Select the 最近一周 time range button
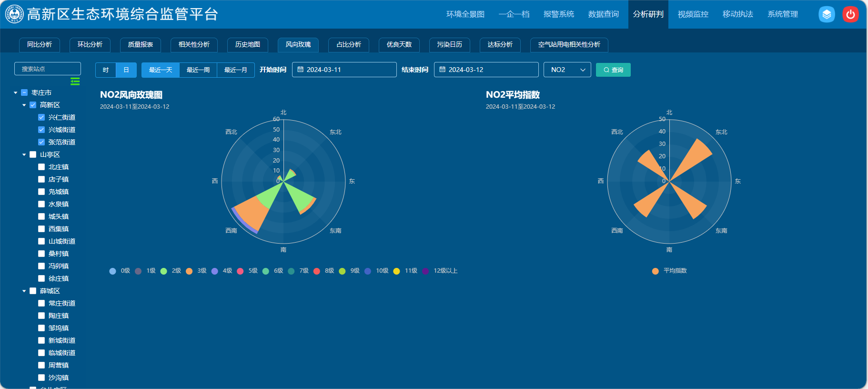Viewport: 868px width, 389px height. point(198,70)
